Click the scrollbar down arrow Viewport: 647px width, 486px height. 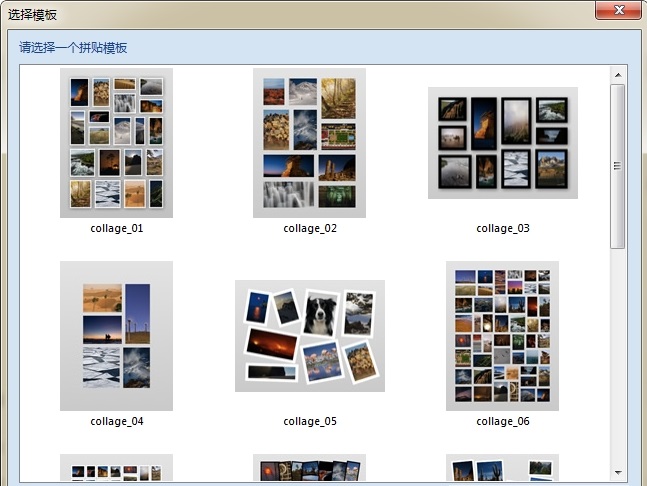(618, 472)
